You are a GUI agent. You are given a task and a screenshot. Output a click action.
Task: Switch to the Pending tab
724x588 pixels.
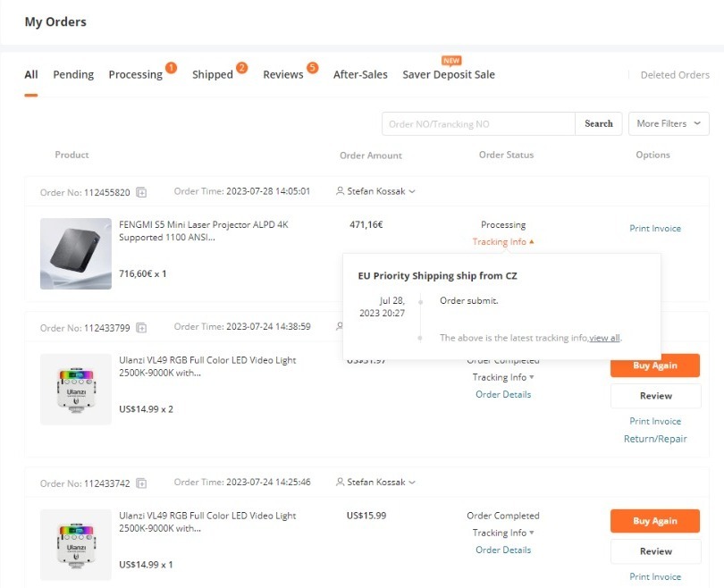[x=73, y=75]
